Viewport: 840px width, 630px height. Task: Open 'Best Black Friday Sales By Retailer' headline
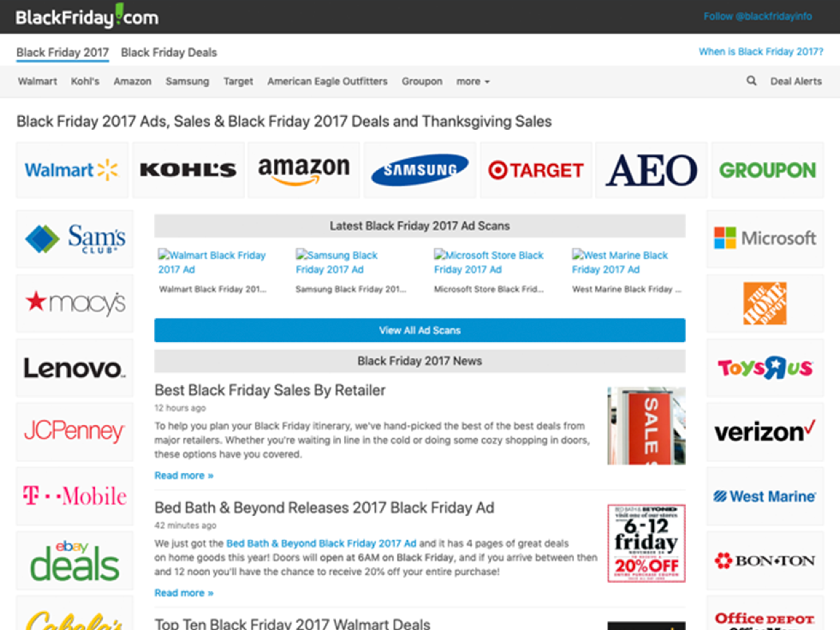(x=270, y=390)
